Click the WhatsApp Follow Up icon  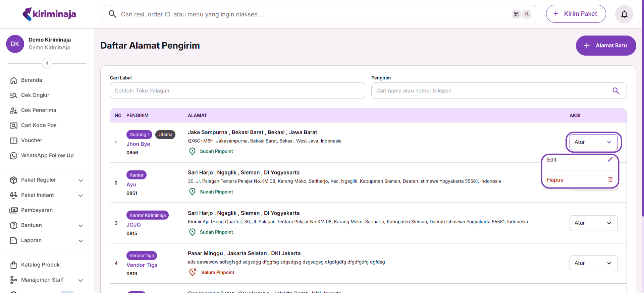click(13, 155)
